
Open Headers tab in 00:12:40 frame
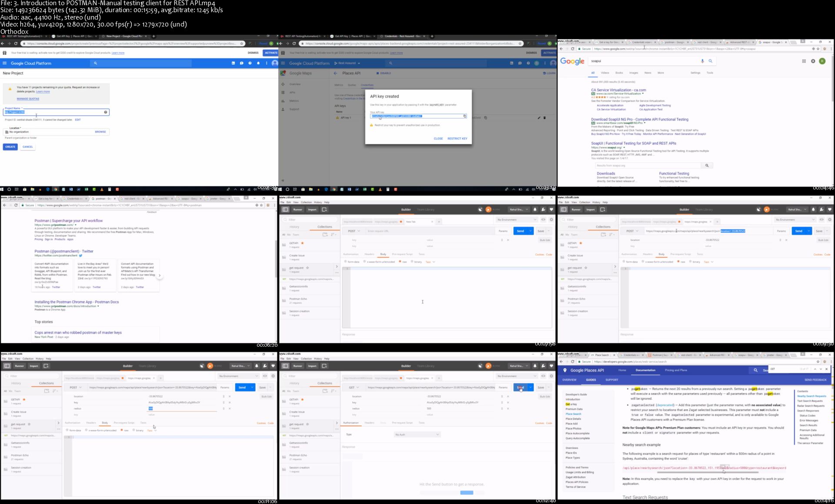[369, 422]
